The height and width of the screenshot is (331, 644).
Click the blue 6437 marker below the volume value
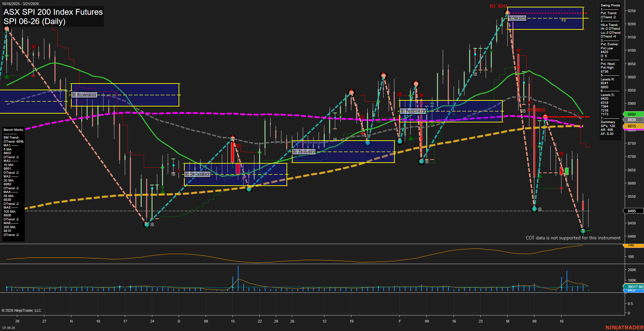(x=634, y=290)
